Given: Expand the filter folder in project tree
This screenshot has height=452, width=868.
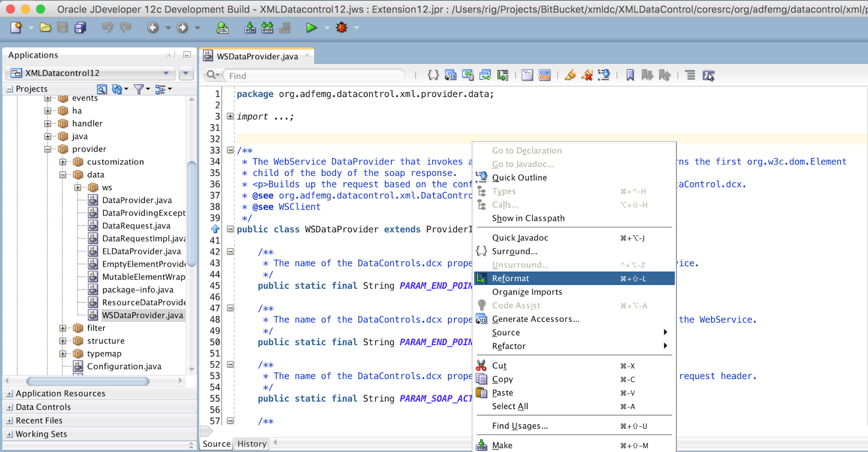Looking at the screenshot, I should (63, 328).
